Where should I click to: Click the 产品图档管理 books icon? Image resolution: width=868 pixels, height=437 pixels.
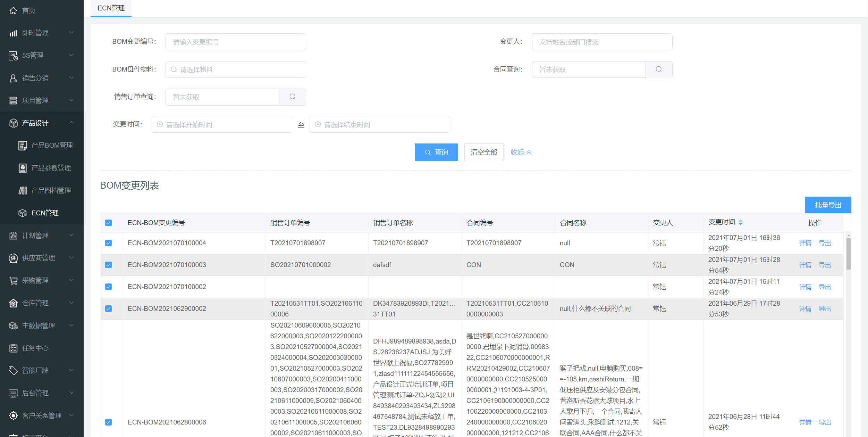23,191
